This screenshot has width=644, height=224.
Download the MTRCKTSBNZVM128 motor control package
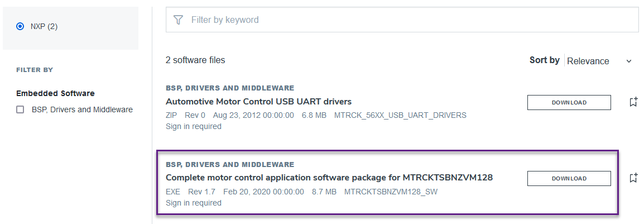click(569, 178)
